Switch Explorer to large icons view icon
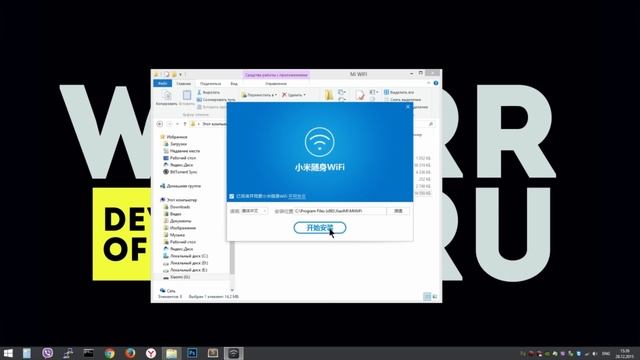This screenshot has width=640, height=360. click(435, 296)
